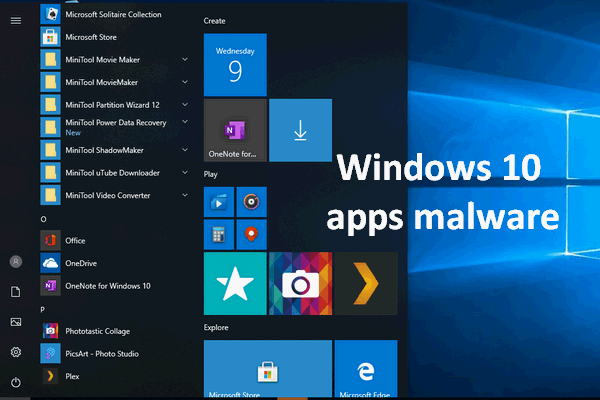Open the colorful camera collage tile
This screenshot has width=600, height=400.
(x=300, y=283)
